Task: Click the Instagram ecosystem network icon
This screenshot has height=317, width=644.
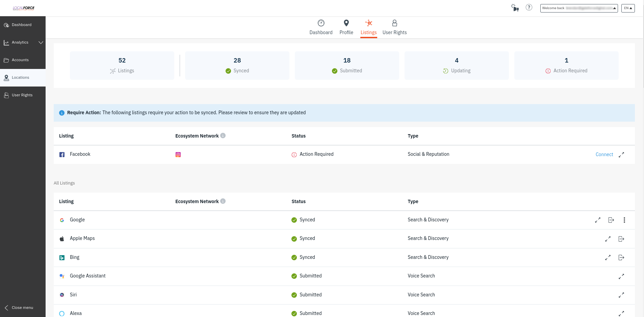Action: point(178,155)
